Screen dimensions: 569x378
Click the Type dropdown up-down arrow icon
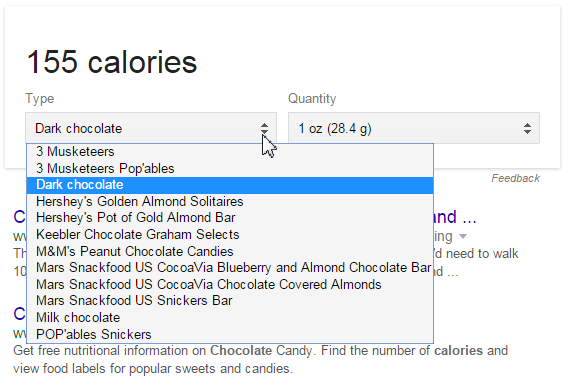(x=264, y=128)
